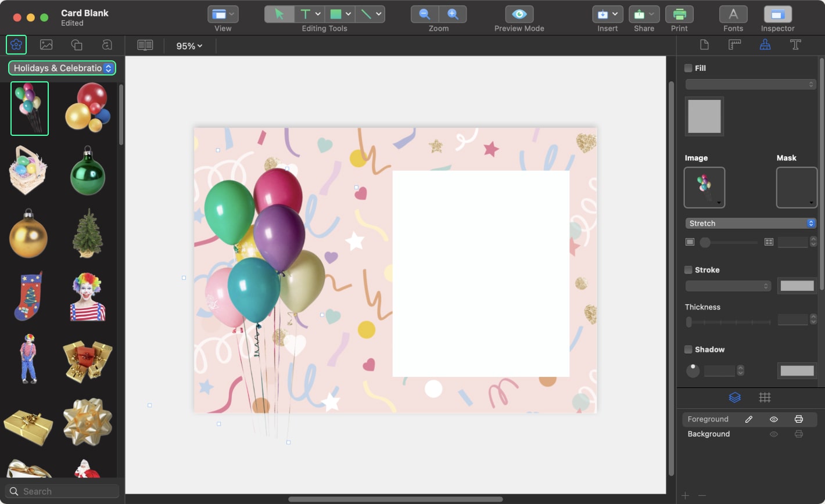Screen dimensions: 825x504
Task: Turn on the Shadow checkbox
Action: click(x=688, y=350)
